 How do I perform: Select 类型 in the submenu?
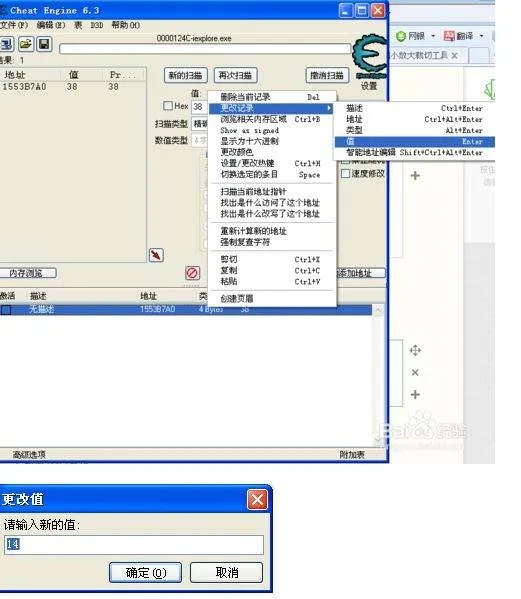point(415,130)
